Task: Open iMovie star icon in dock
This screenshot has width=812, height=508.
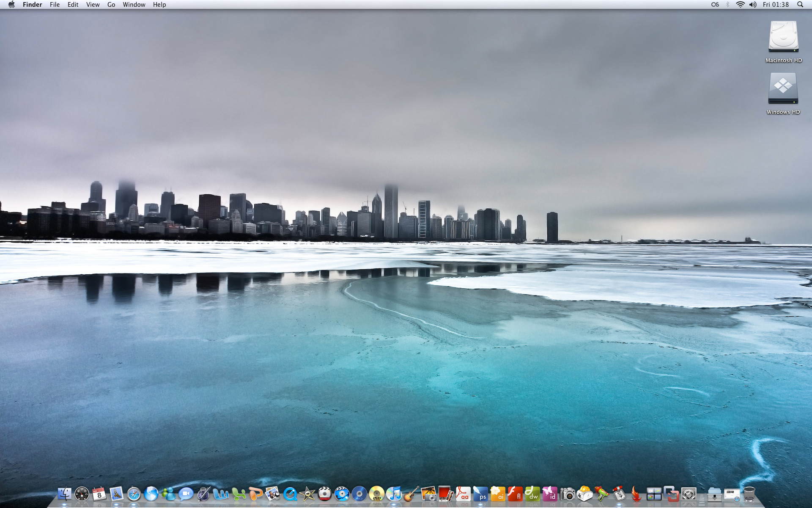Action: pyautogui.click(x=307, y=494)
